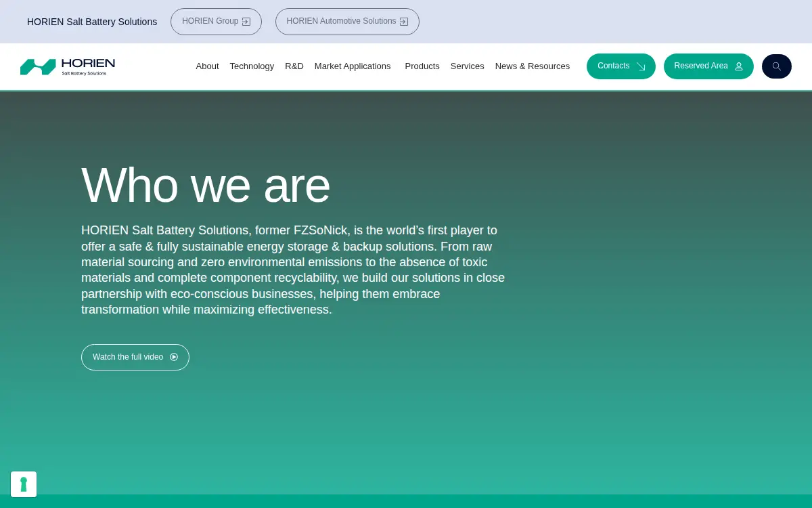Open the Products menu
The image size is (812, 508).
point(422,66)
